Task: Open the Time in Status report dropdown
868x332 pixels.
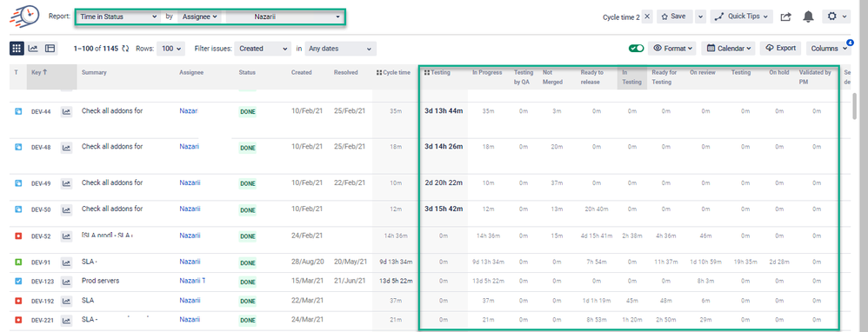Action: click(118, 17)
